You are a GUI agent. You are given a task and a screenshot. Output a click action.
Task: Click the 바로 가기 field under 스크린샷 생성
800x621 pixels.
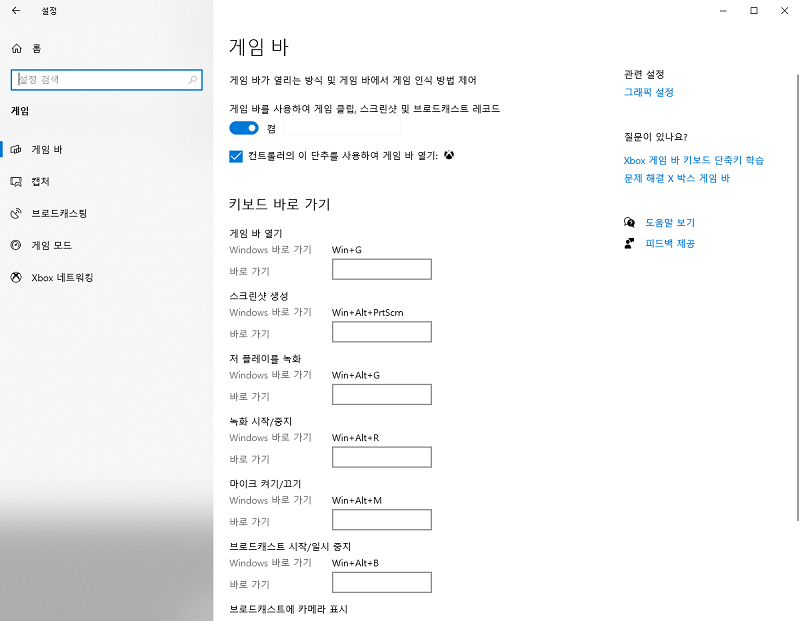point(380,331)
